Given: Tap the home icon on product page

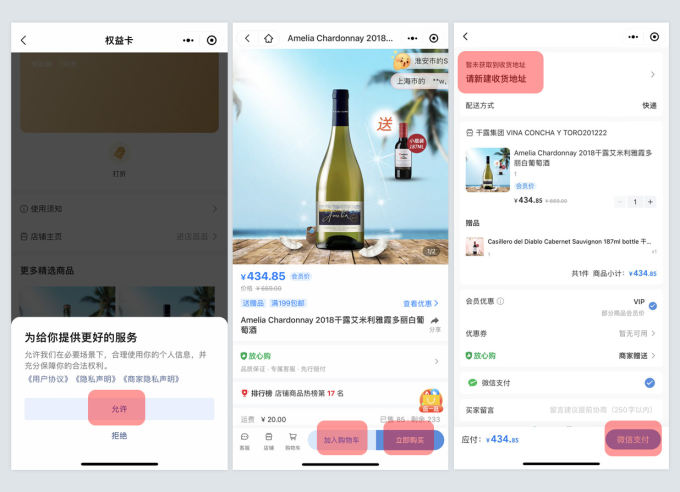Looking at the screenshot, I should [268, 39].
